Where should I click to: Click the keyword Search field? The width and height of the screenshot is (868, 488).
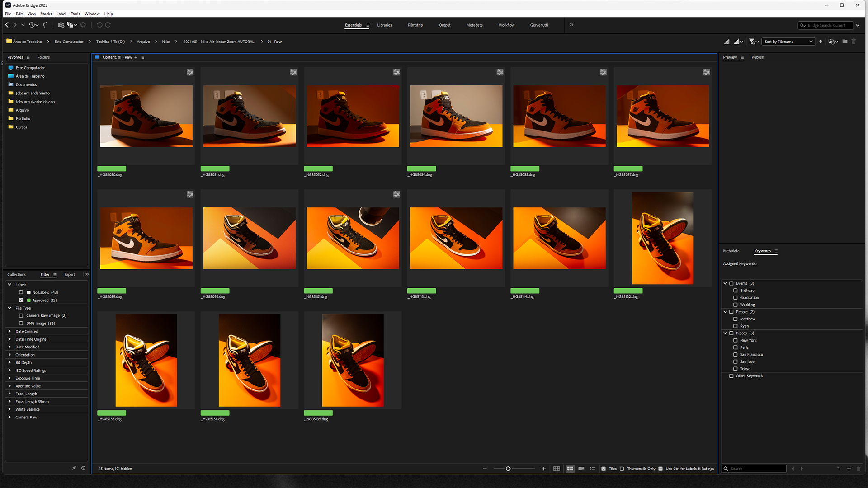click(x=754, y=469)
